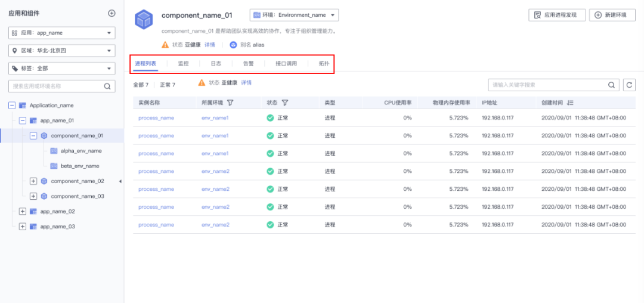This screenshot has height=303, width=644.
Task: Expand the component_name_02 tree node
Action: pyautogui.click(x=33, y=181)
